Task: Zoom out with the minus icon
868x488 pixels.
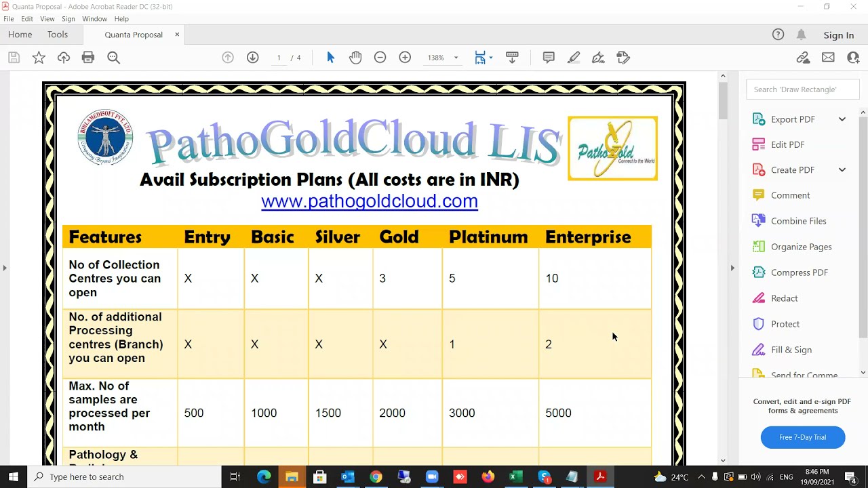Action: pos(380,58)
